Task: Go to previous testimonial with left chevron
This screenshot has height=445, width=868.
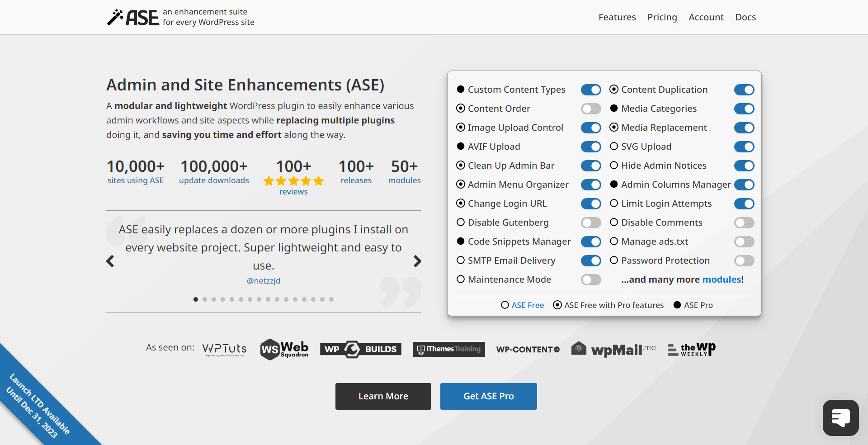Action: click(x=110, y=261)
